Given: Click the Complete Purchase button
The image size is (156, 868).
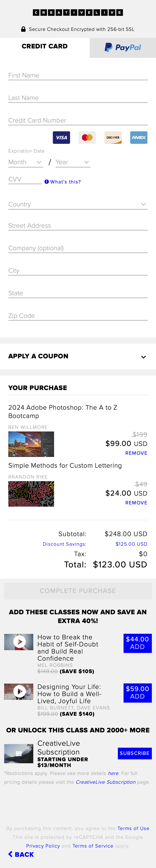Looking at the screenshot, I should [x=78, y=590].
